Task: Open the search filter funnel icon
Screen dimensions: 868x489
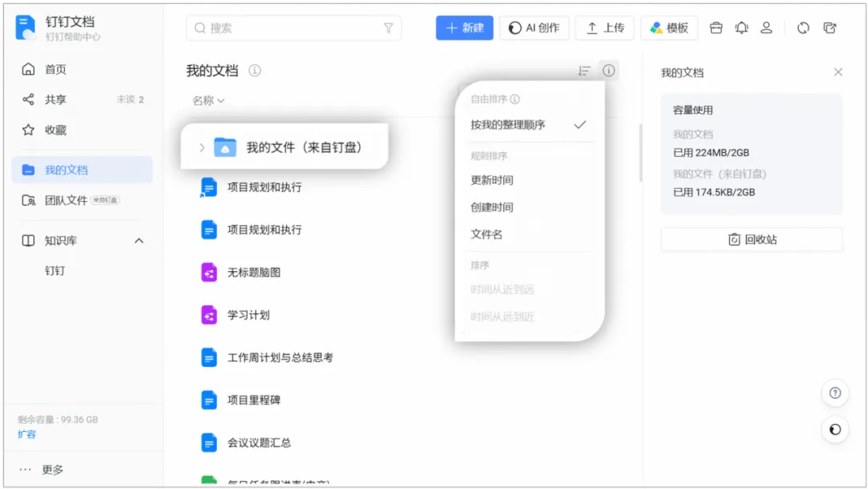Action: (388, 28)
